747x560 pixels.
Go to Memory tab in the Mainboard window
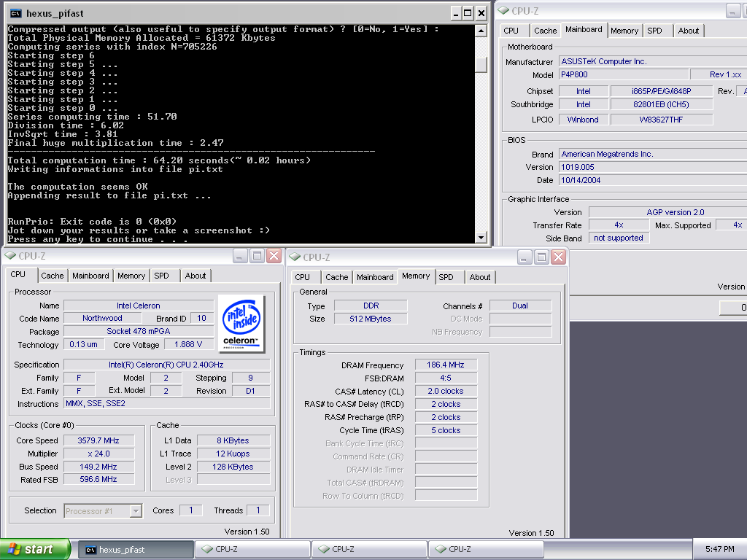(624, 31)
